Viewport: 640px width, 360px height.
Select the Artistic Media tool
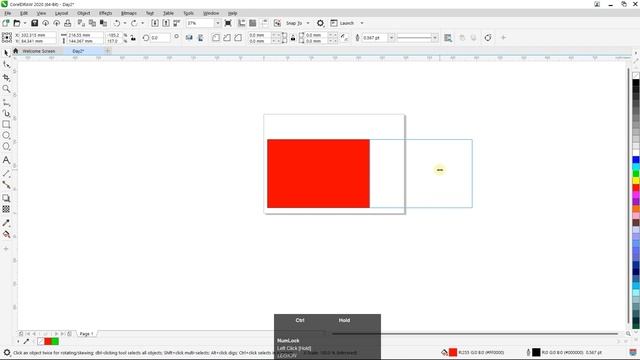[6, 113]
